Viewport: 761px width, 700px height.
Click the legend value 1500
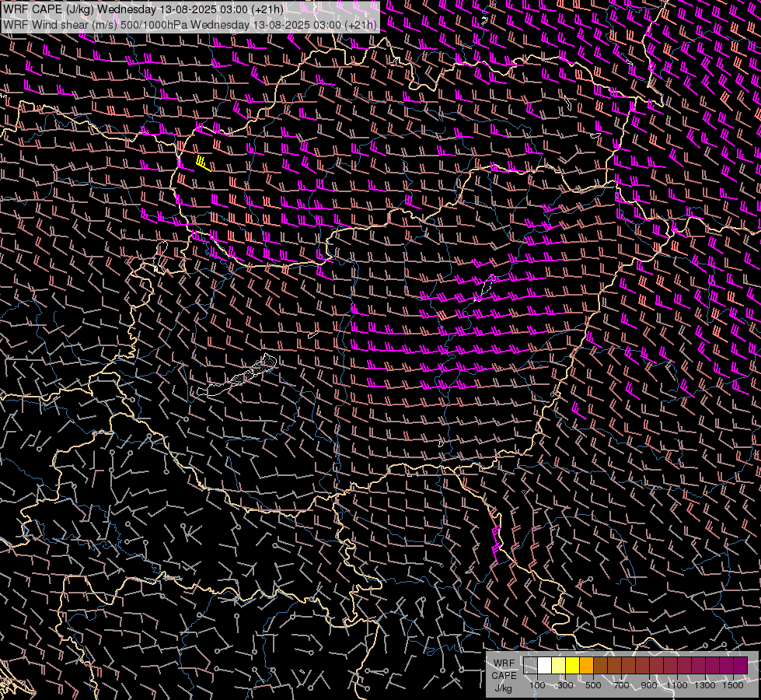coord(733,685)
